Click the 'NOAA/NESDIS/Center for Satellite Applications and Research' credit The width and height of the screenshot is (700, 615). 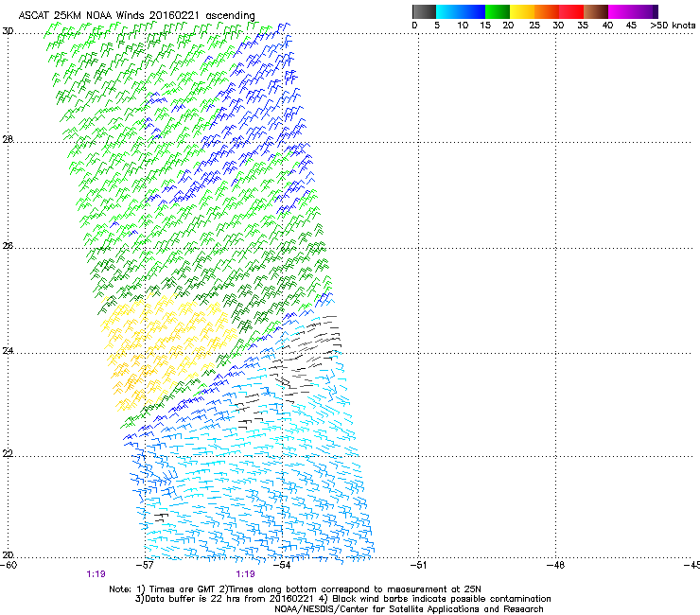tap(409, 609)
